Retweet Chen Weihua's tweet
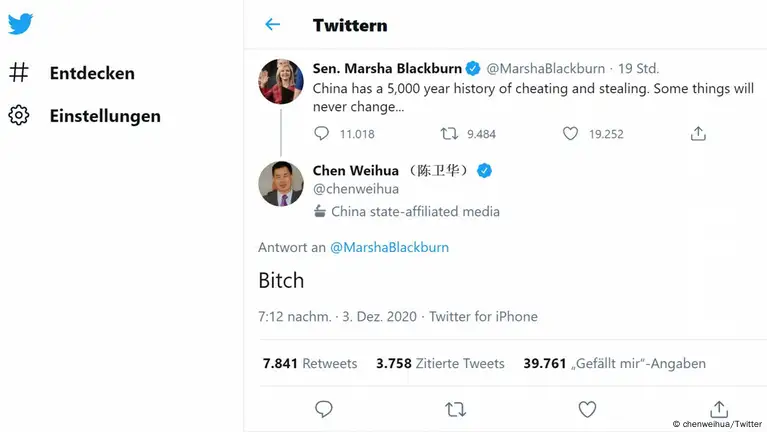Viewport: 767px width, 432px height. coord(455,409)
